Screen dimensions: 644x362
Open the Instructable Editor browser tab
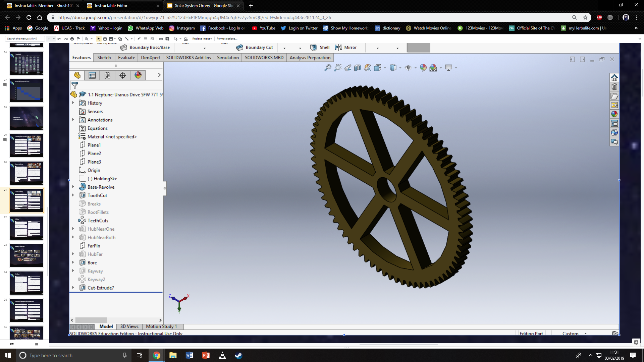pyautogui.click(x=111, y=5)
